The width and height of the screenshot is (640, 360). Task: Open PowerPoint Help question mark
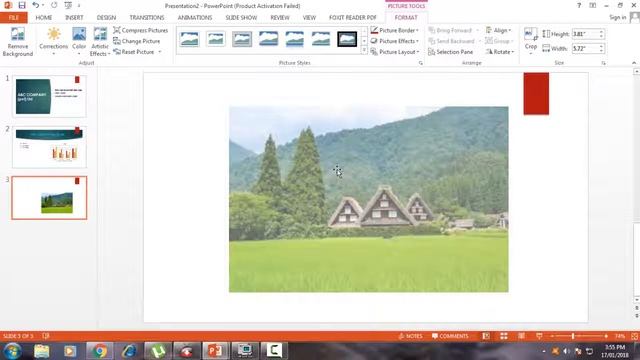coord(578,5)
